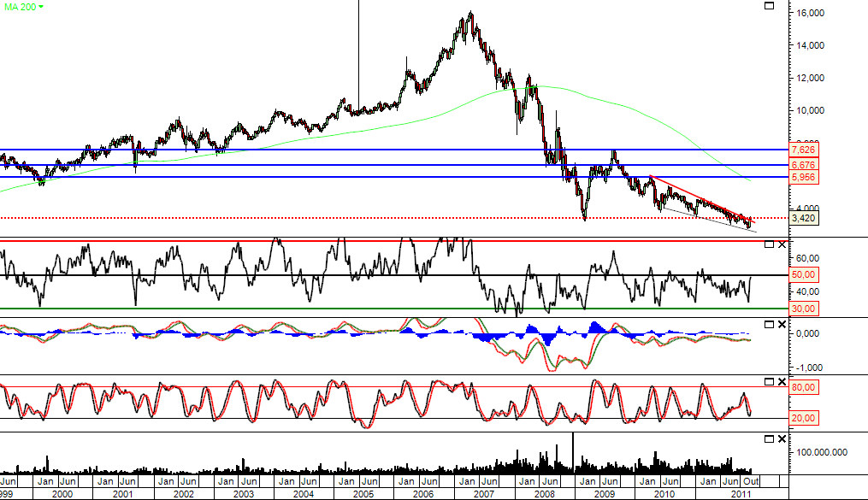Select the 7,626 resistance level label
The height and width of the screenshot is (500, 868).
click(x=803, y=150)
